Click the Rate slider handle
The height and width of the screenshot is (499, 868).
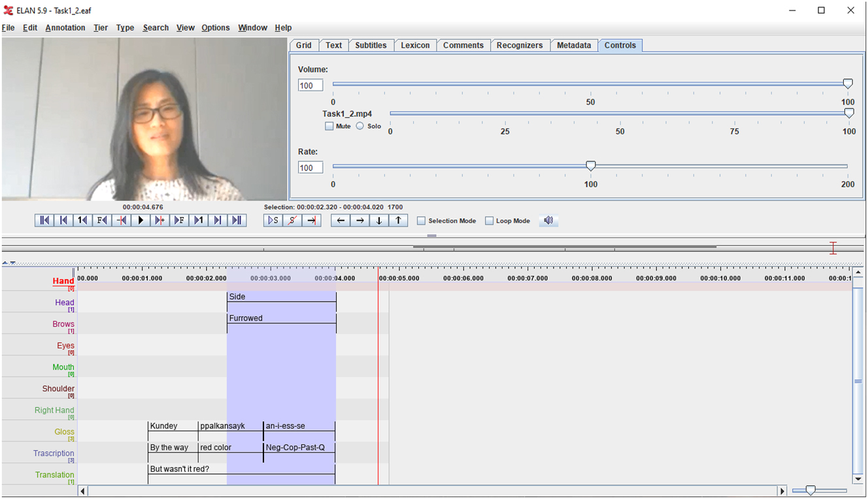(x=590, y=166)
